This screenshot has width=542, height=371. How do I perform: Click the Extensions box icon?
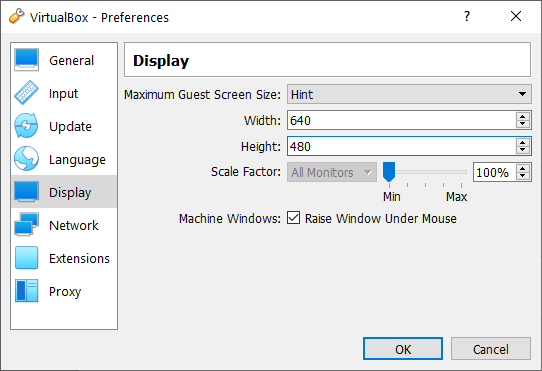tap(26, 258)
